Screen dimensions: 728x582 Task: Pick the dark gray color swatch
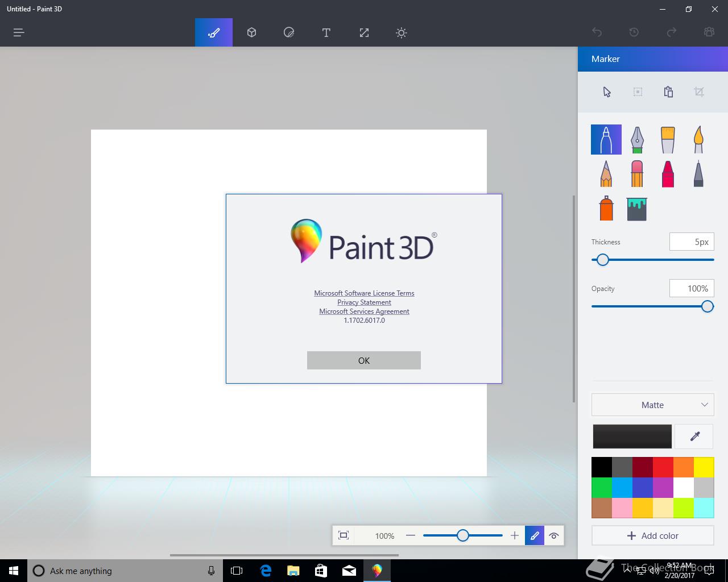click(622, 467)
